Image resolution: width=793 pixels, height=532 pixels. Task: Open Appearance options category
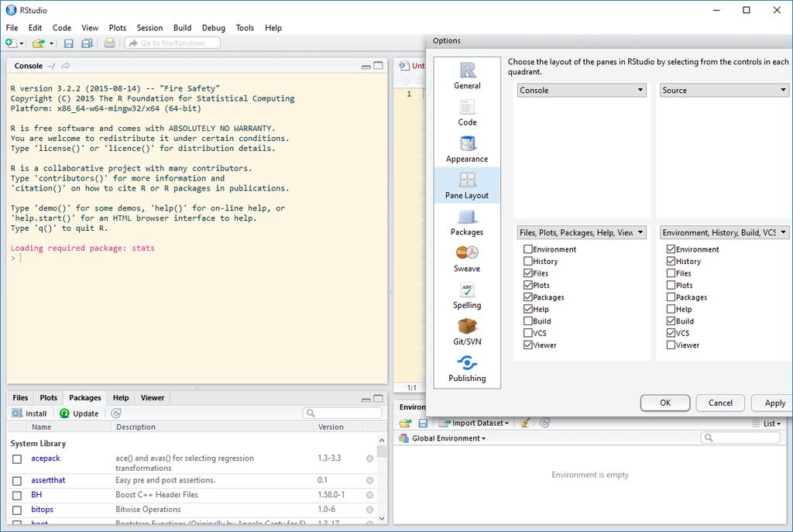[x=467, y=149]
